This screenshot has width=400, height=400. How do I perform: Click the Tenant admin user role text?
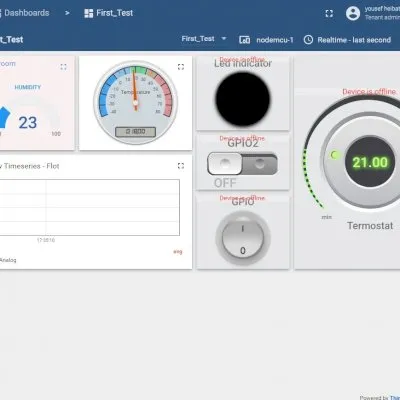tap(382, 17)
